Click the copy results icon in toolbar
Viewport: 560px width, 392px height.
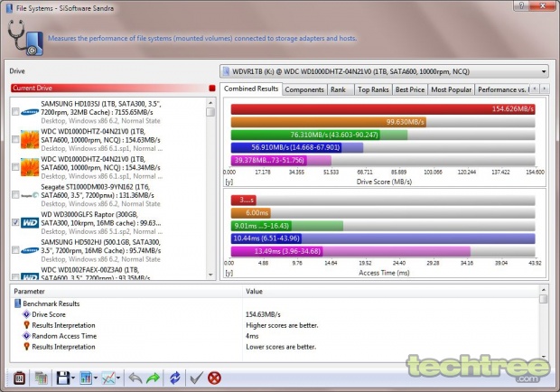42,378
